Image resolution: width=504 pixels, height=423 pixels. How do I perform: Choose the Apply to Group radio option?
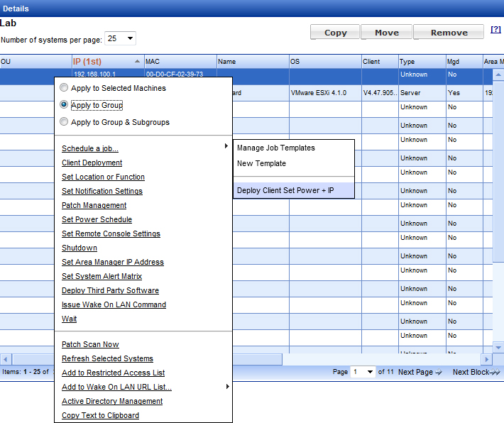65,105
